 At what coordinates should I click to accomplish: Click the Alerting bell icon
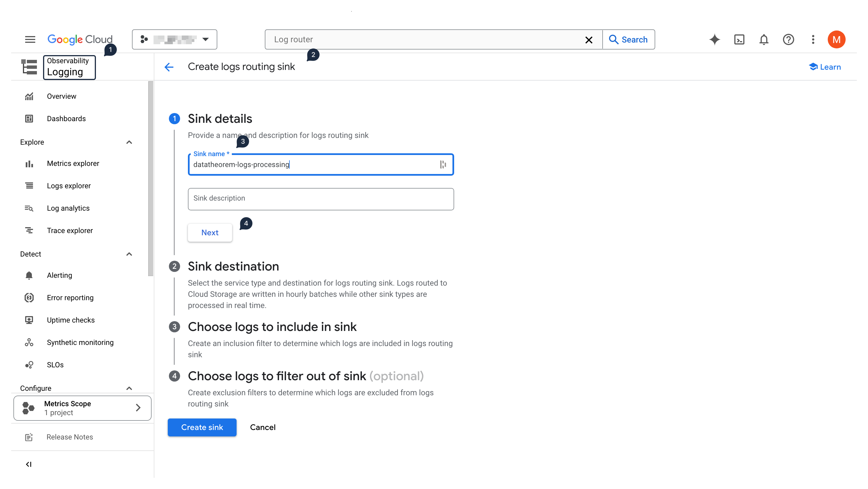29,275
